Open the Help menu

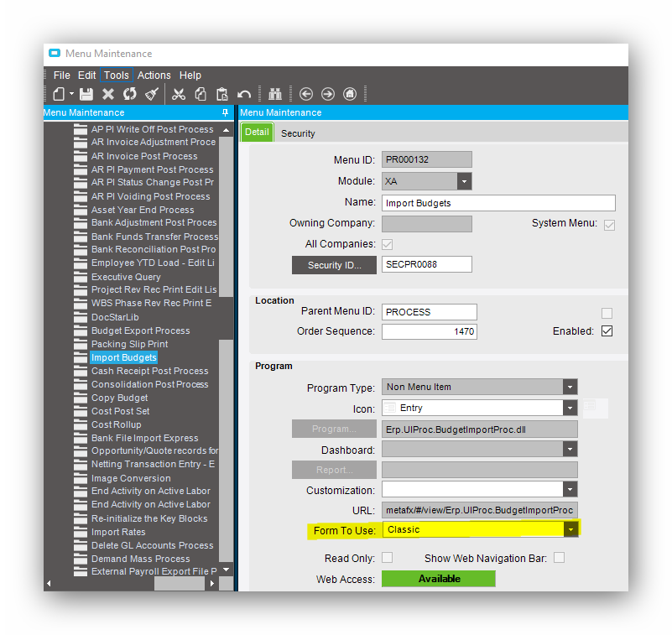190,75
